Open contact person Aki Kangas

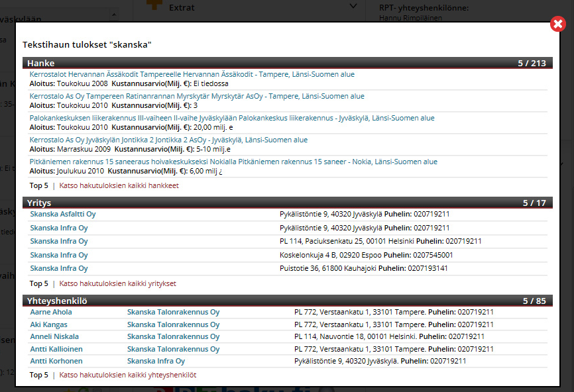coord(48,324)
